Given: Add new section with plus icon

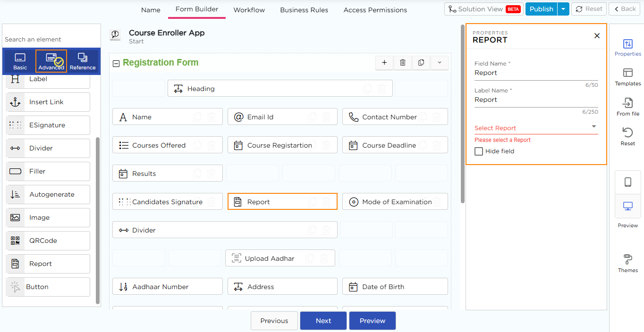Looking at the screenshot, I should pyautogui.click(x=384, y=63).
